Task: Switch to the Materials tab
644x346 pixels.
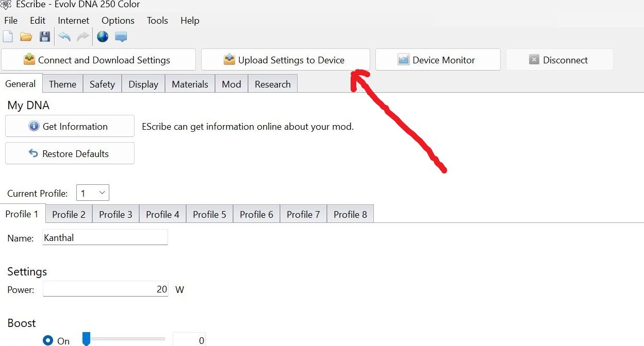Action: click(190, 84)
